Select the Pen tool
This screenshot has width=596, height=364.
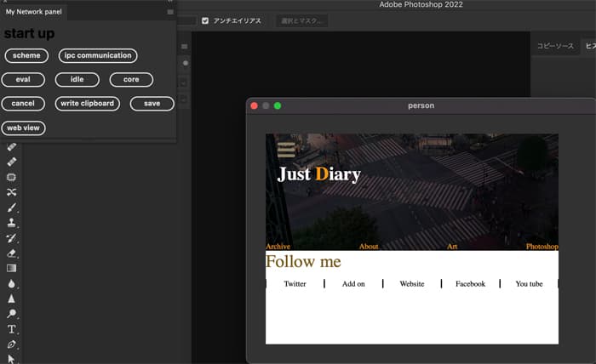click(11, 344)
